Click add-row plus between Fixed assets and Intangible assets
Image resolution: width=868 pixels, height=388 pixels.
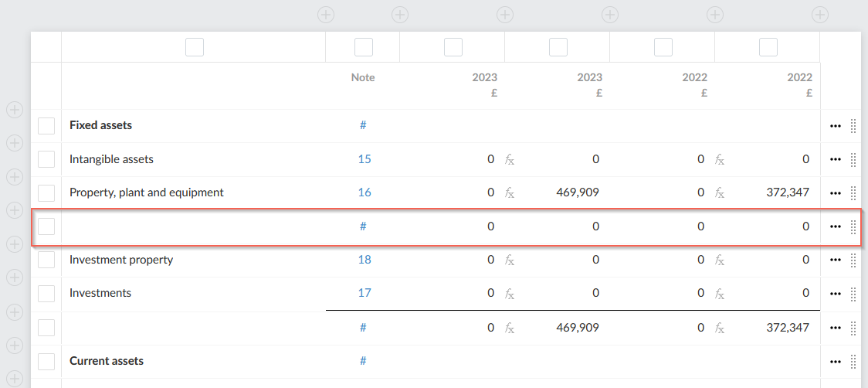tap(15, 143)
